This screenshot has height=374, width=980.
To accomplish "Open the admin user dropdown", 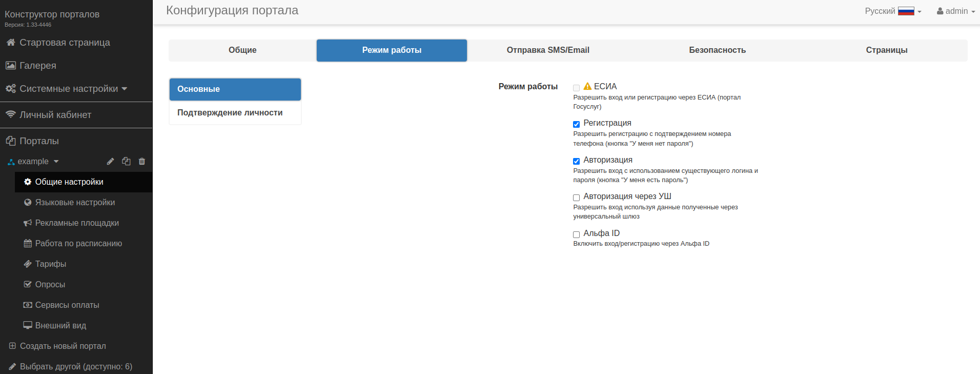I will (955, 11).
